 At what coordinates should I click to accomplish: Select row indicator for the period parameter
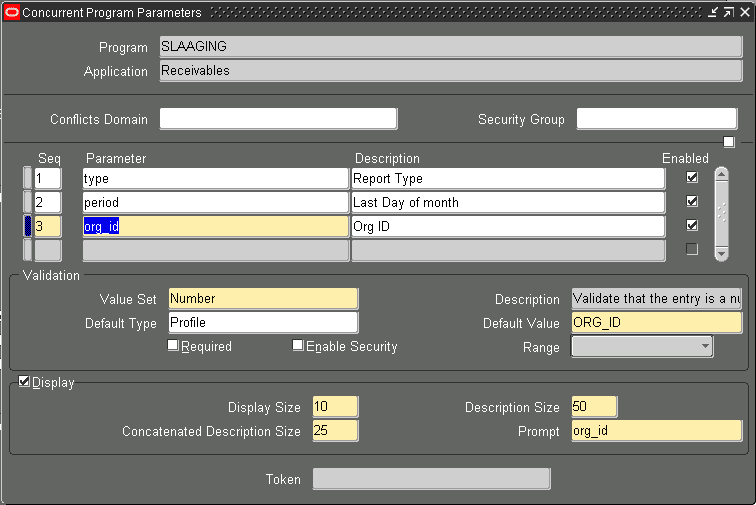(27, 202)
